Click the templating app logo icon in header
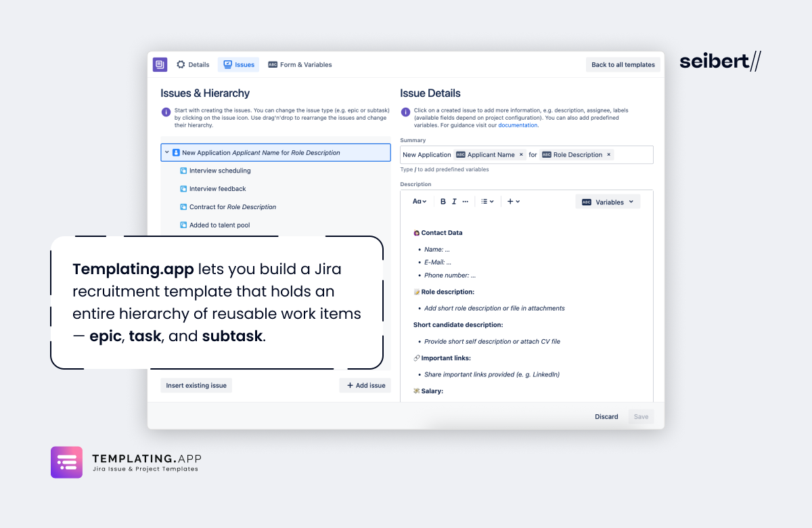The height and width of the screenshot is (528, 812). tap(160, 64)
